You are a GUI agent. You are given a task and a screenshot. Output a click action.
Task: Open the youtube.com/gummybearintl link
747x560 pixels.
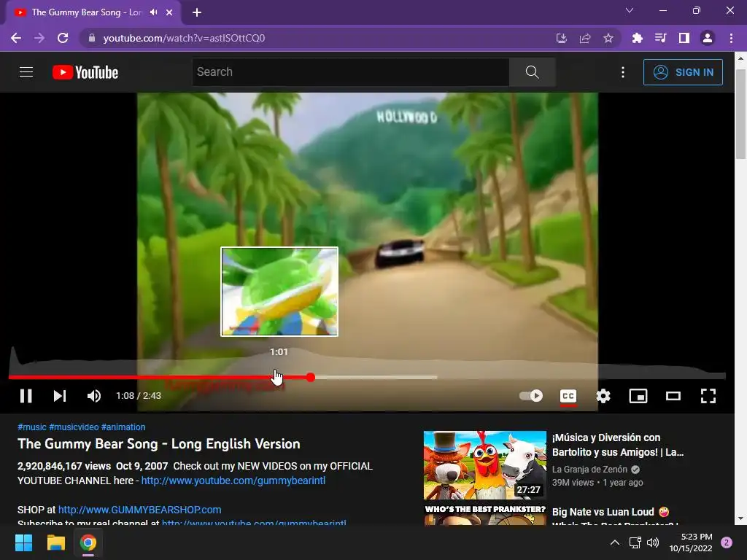point(233,481)
